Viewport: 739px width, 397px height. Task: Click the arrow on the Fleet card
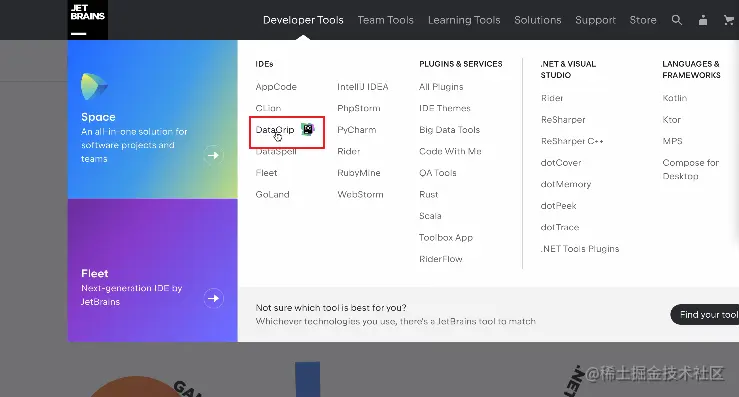[x=213, y=298]
